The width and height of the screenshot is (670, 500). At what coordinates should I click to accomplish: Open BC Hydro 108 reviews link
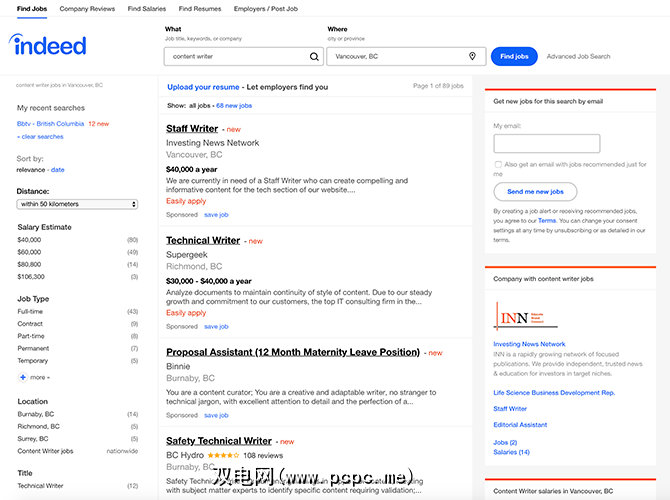[x=263, y=456]
